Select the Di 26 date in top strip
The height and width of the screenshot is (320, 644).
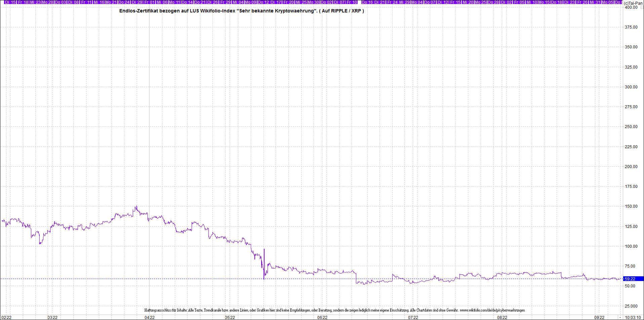(212, 2)
